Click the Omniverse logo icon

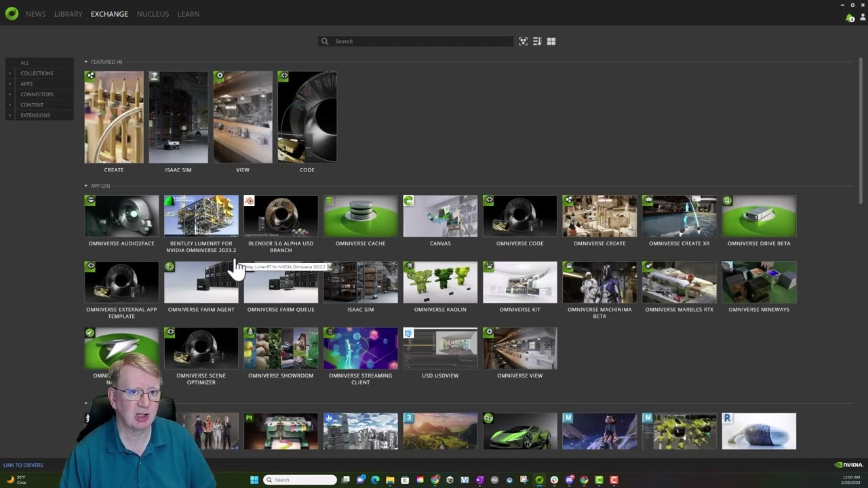pyautogui.click(x=12, y=14)
